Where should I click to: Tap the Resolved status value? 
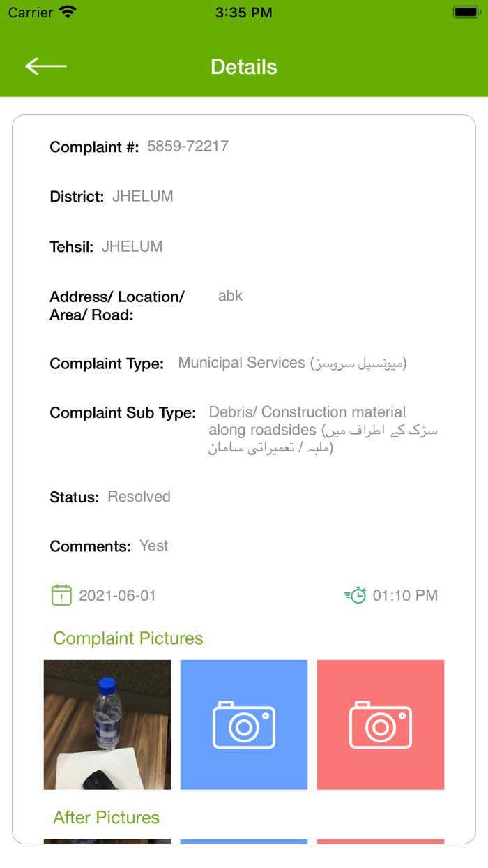139,497
